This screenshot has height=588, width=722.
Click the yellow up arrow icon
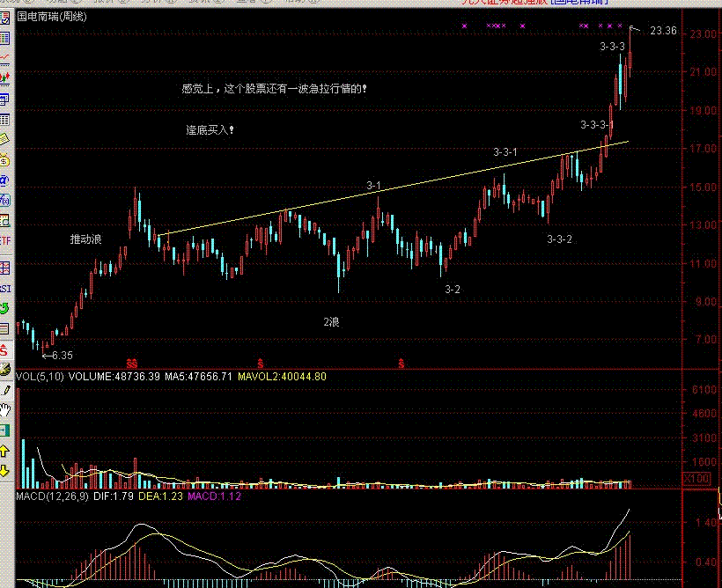click(x=4, y=451)
